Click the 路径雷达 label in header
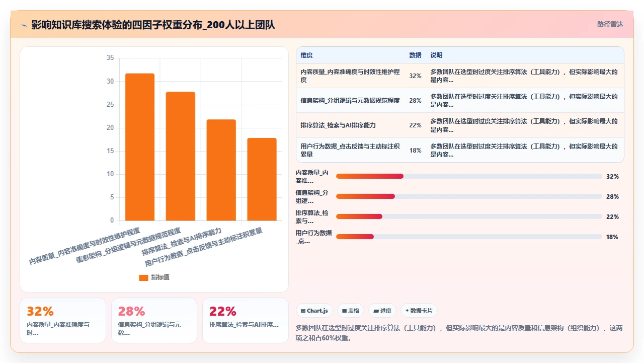 pos(610,24)
